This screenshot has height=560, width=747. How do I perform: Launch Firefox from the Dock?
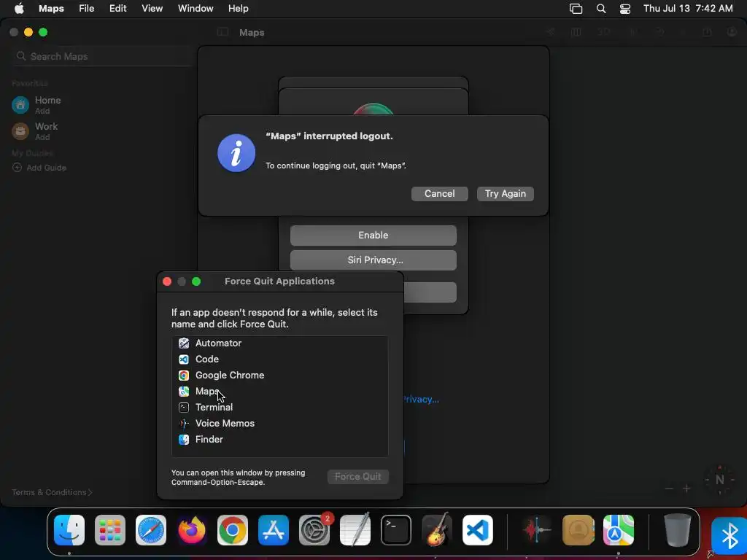pos(192,530)
